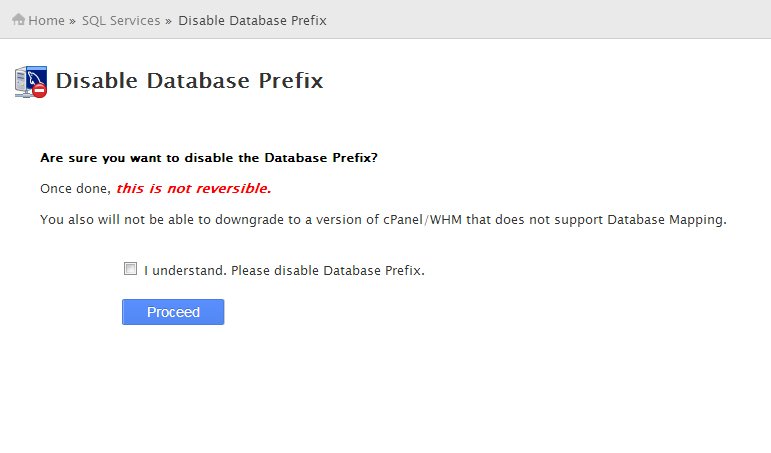The image size is (771, 453).
Task: Click the downgrade warning paragraph
Action: point(384,219)
